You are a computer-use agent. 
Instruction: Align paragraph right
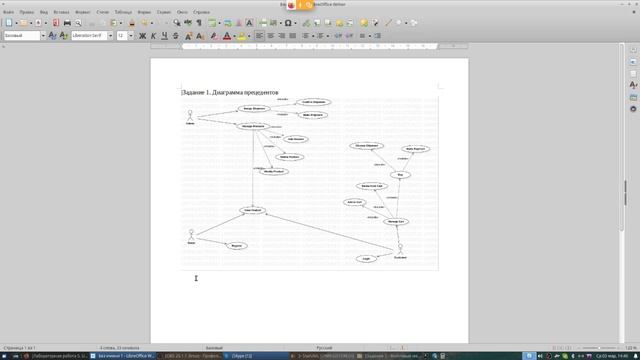(x=282, y=36)
